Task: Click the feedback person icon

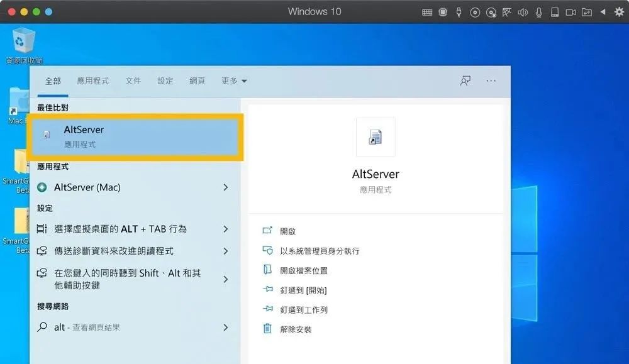Action: [465, 81]
